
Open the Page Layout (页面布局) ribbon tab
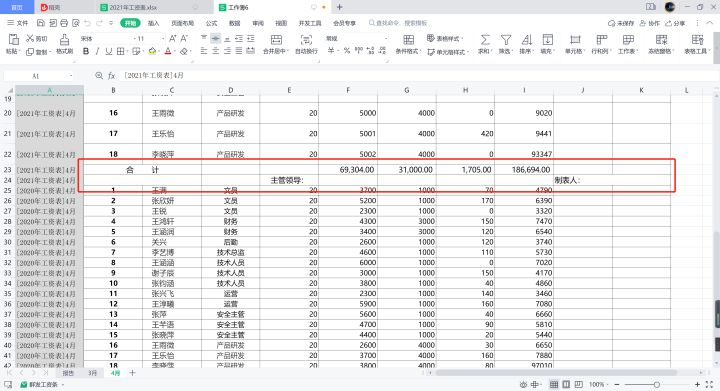[182, 23]
